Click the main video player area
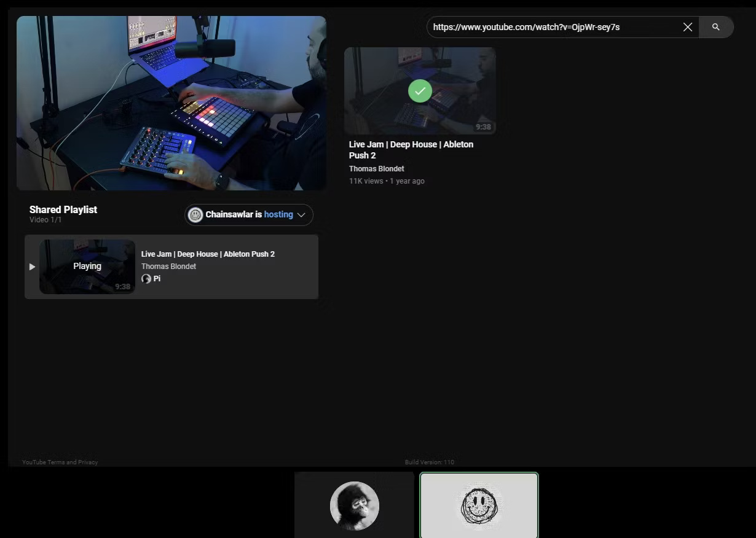This screenshot has height=538, width=756. tap(171, 102)
